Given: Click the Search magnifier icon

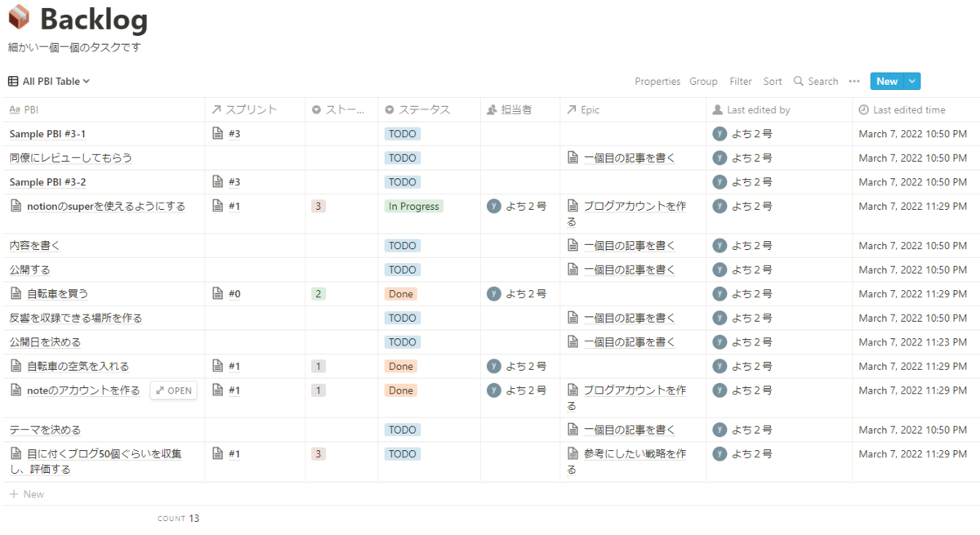Looking at the screenshot, I should pos(799,81).
